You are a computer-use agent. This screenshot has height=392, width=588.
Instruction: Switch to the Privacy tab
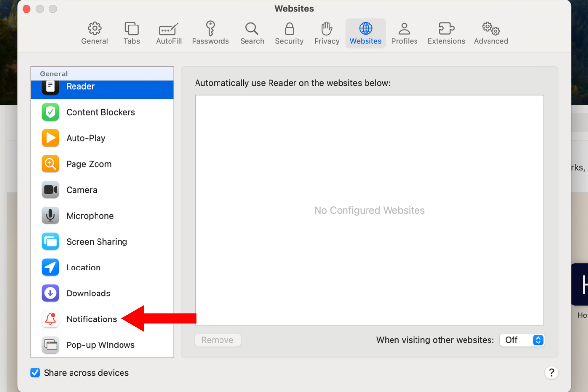(327, 33)
